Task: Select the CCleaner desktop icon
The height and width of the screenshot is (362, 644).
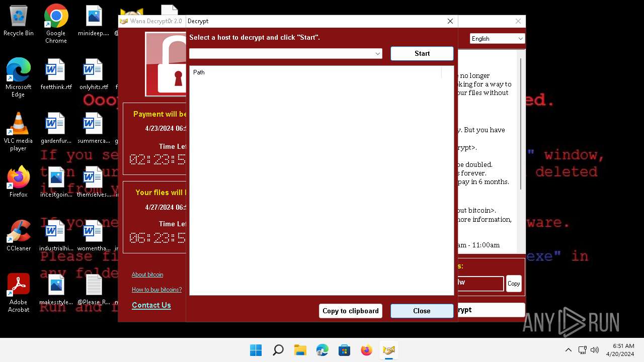Action: pos(19,236)
